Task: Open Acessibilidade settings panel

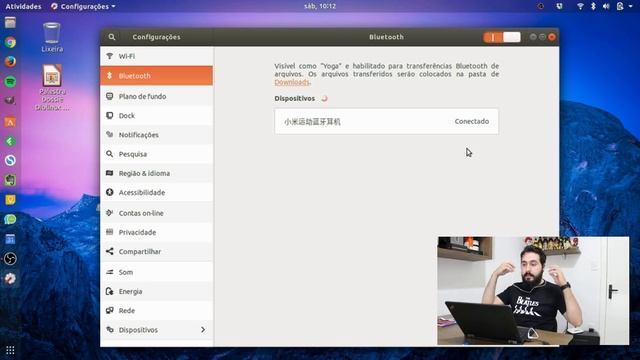Action: (156, 192)
